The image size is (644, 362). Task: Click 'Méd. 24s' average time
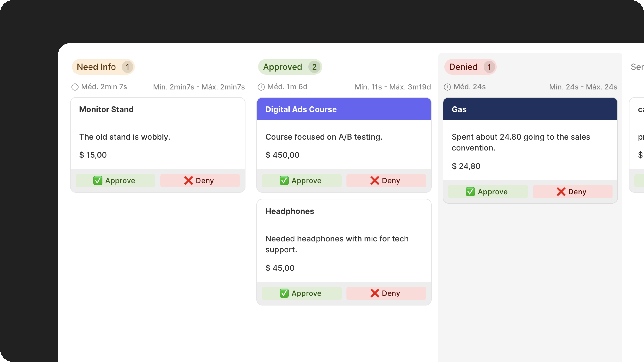click(469, 87)
